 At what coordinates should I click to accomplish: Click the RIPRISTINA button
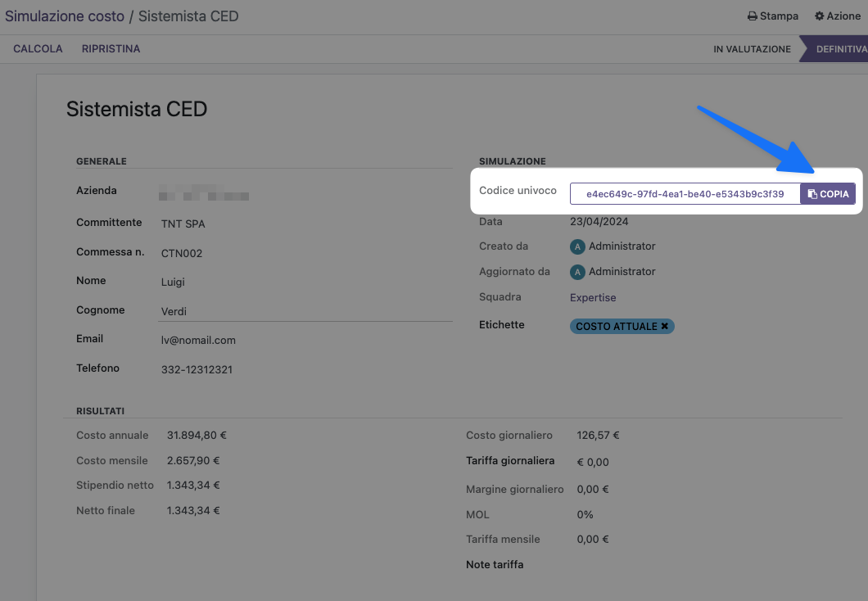point(111,49)
